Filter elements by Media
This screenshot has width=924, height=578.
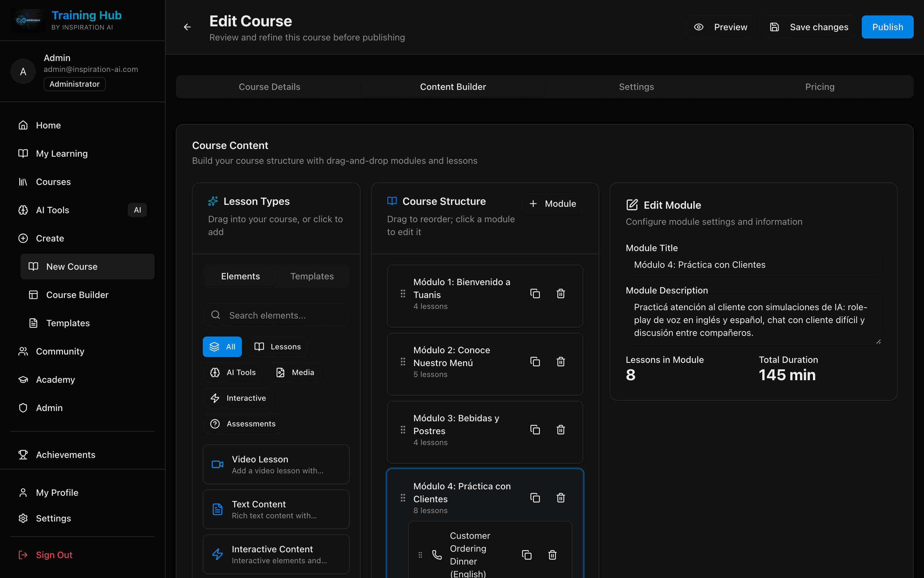click(295, 372)
